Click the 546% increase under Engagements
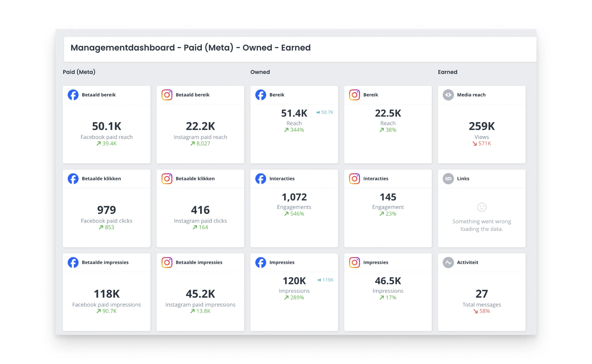 [x=294, y=214]
